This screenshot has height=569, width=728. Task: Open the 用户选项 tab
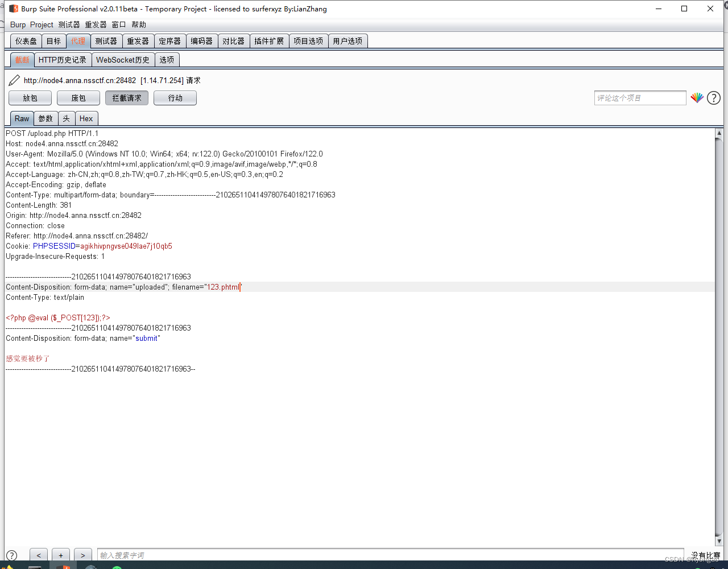point(348,41)
